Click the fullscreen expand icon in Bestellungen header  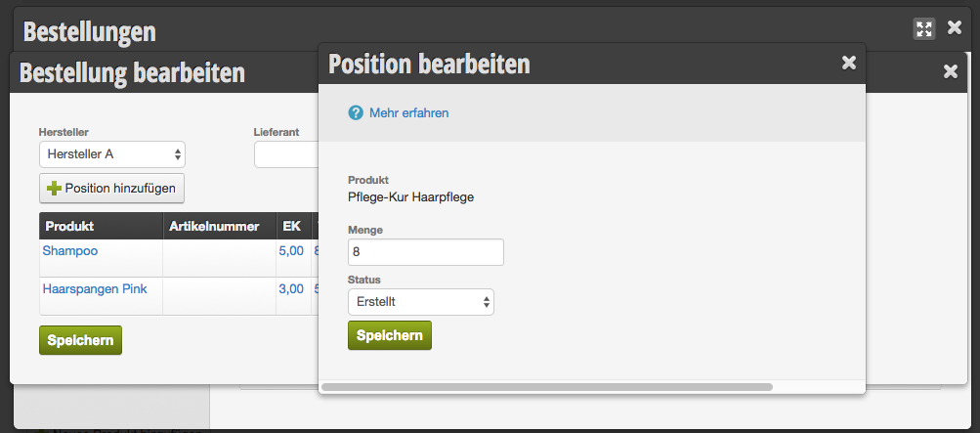point(923,28)
